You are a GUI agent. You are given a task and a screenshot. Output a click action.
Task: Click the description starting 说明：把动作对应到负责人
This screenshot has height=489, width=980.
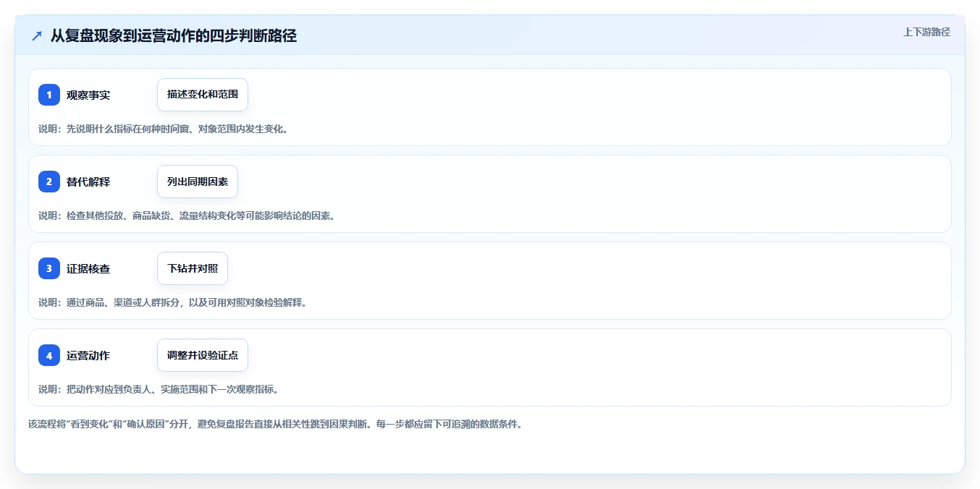pyautogui.click(x=160, y=389)
